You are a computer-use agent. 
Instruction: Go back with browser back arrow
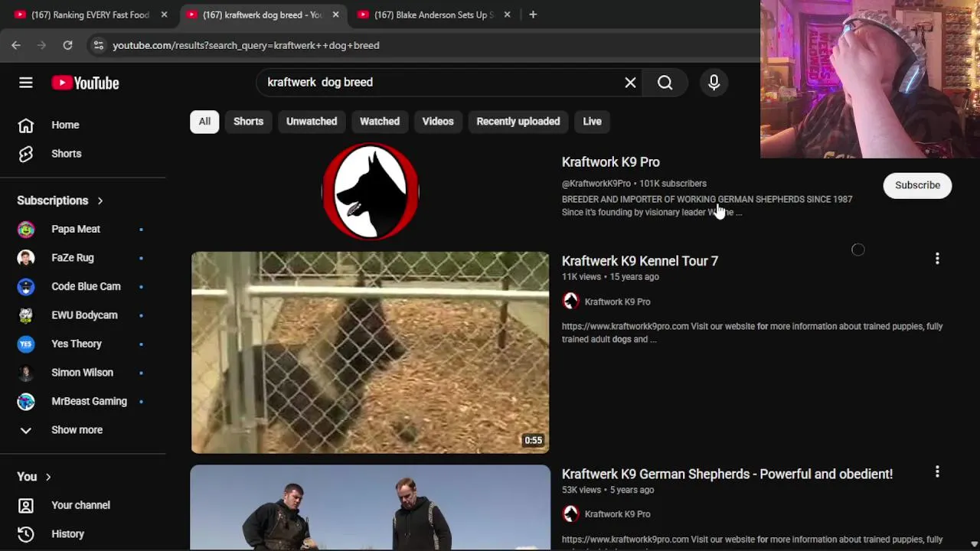tap(16, 45)
